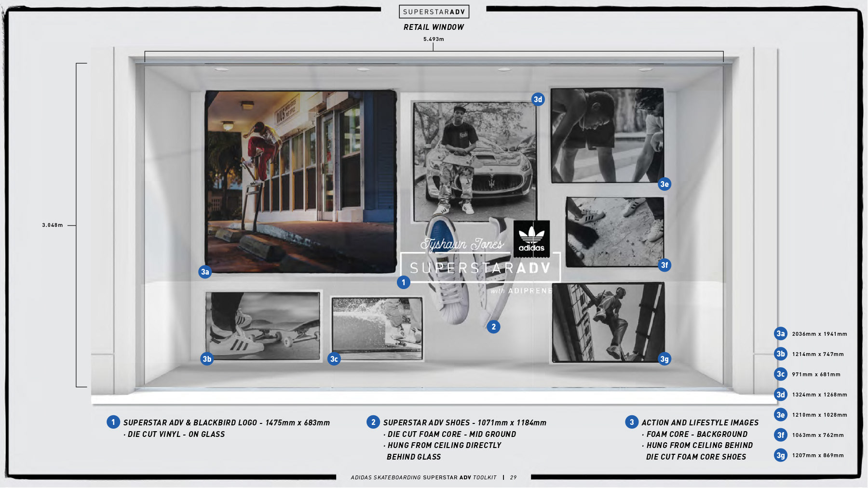Click the footer 'ADIDAS SKATEBOARDING SUPERSTAR ADV TOOLKIT'
The width and height of the screenshot is (868, 488).
click(x=423, y=477)
